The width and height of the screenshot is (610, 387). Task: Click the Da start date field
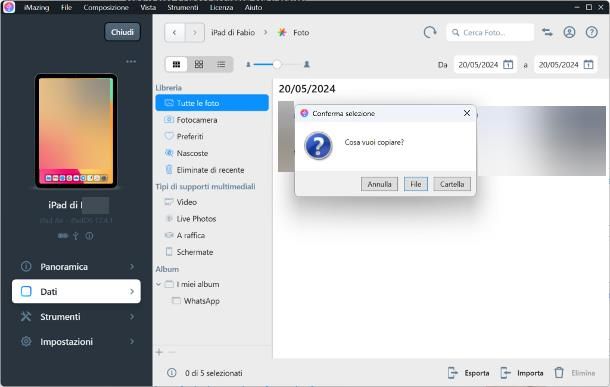(x=478, y=65)
